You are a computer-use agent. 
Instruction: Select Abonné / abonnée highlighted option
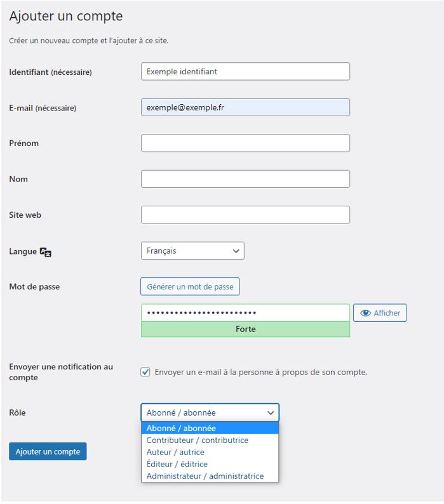(x=210, y=428)
